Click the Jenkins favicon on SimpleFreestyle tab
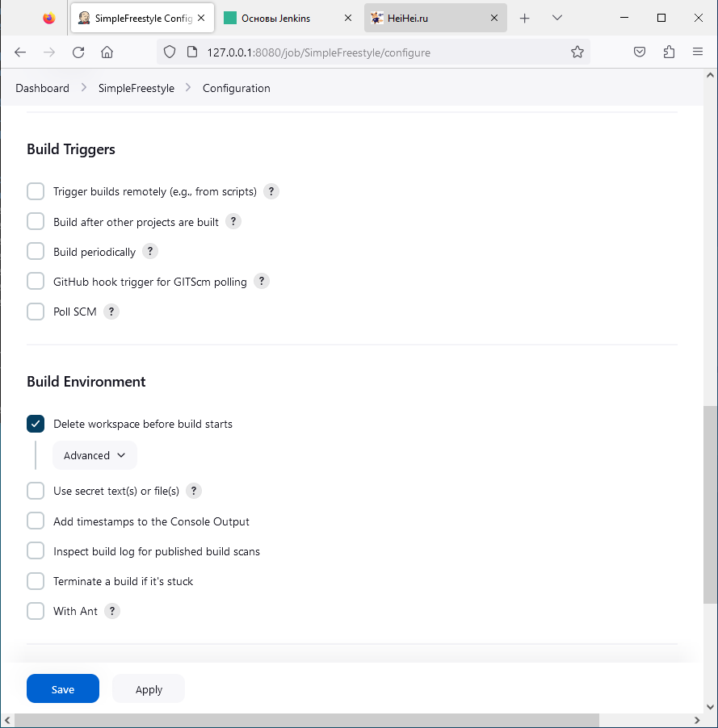The width and height of the screenshot is (718, 728). point(84,18)
